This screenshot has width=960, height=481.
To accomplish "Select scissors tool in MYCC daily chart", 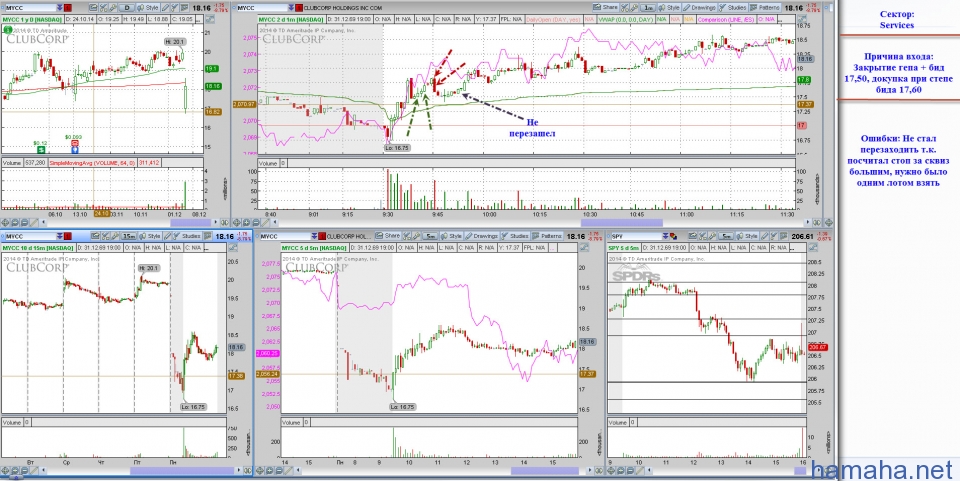I will pyautogui.click(x=103, y=7).
